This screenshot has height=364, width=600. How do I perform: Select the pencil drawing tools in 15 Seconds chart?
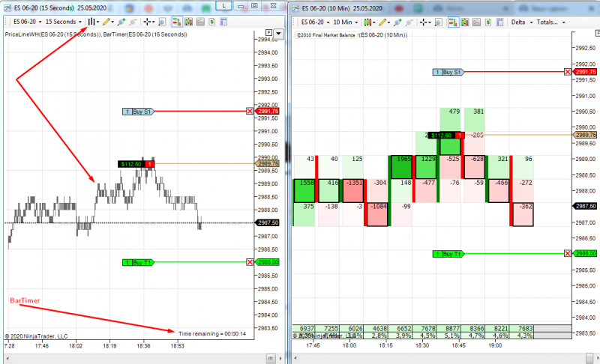pos(106,22)
